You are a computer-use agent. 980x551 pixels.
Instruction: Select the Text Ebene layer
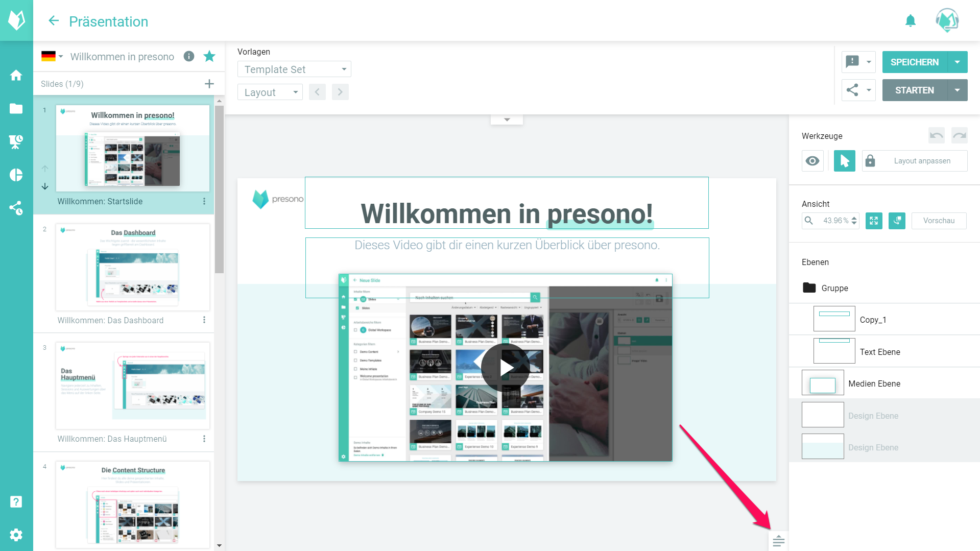click(x=884, y=351)
